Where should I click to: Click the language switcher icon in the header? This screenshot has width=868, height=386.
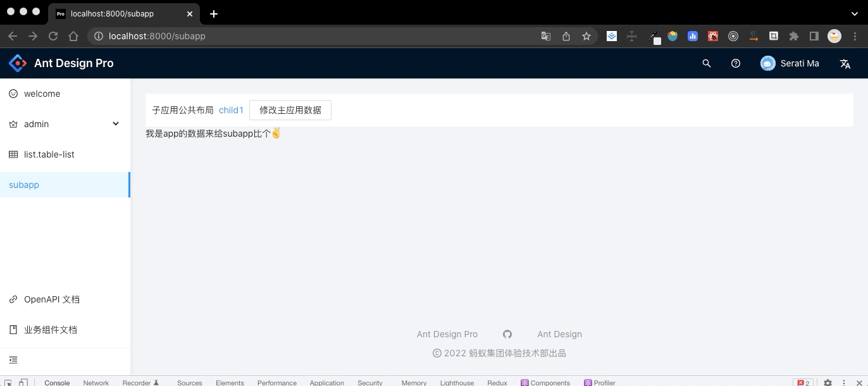pyautogui.click(x=845, y=63)
